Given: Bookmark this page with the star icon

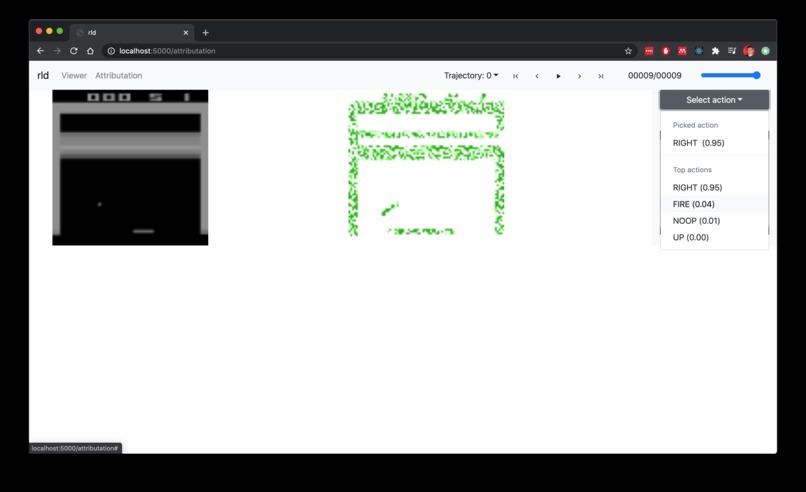Looking at the screenshot, I should click(x=628, y=51).
